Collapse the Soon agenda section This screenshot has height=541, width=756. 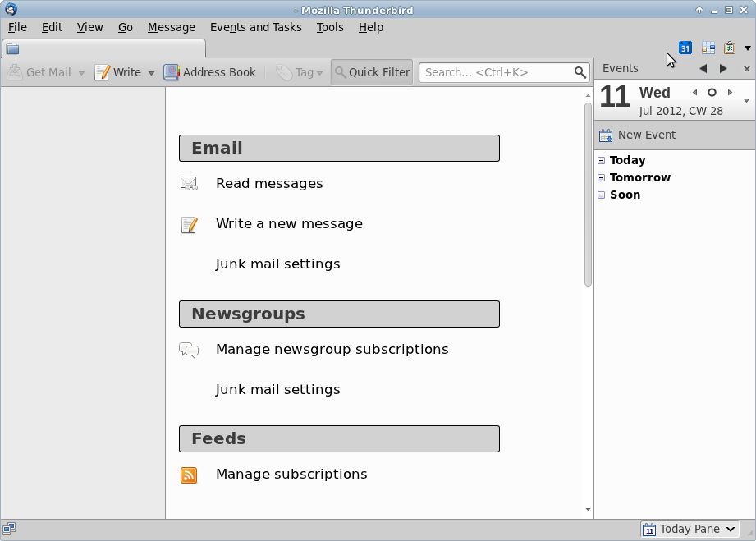601,195
